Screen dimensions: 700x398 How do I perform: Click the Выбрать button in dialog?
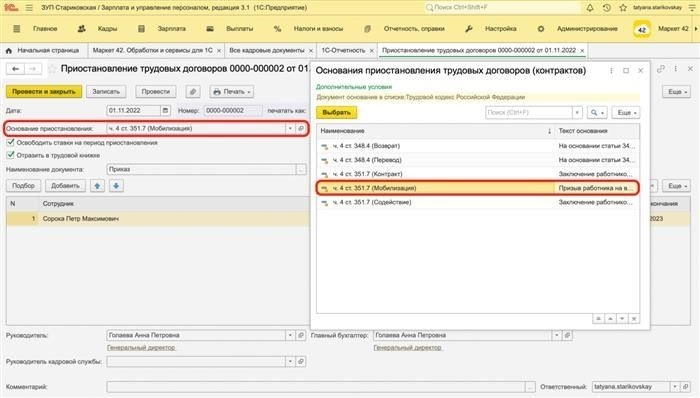click(337, 112)
